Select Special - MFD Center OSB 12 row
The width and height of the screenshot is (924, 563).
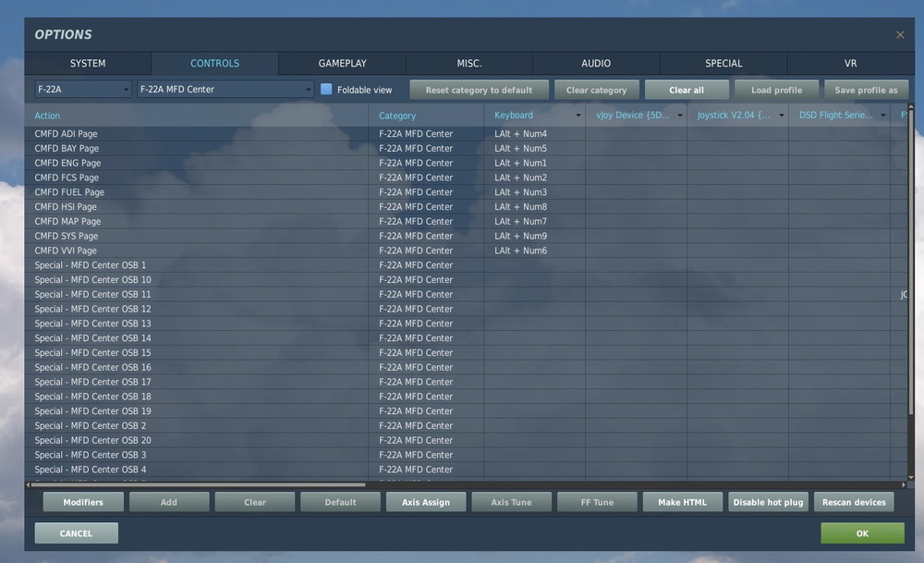(x=466, y=309)
